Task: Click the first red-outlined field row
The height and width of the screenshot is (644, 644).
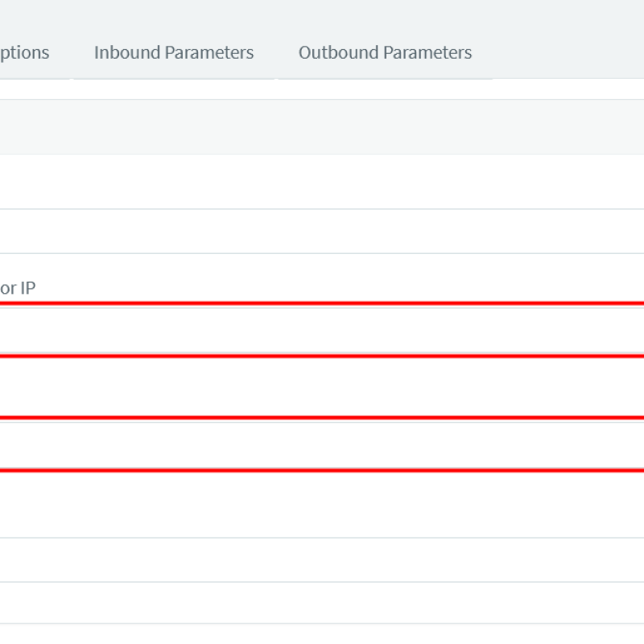Action: (x=322, y=330)
